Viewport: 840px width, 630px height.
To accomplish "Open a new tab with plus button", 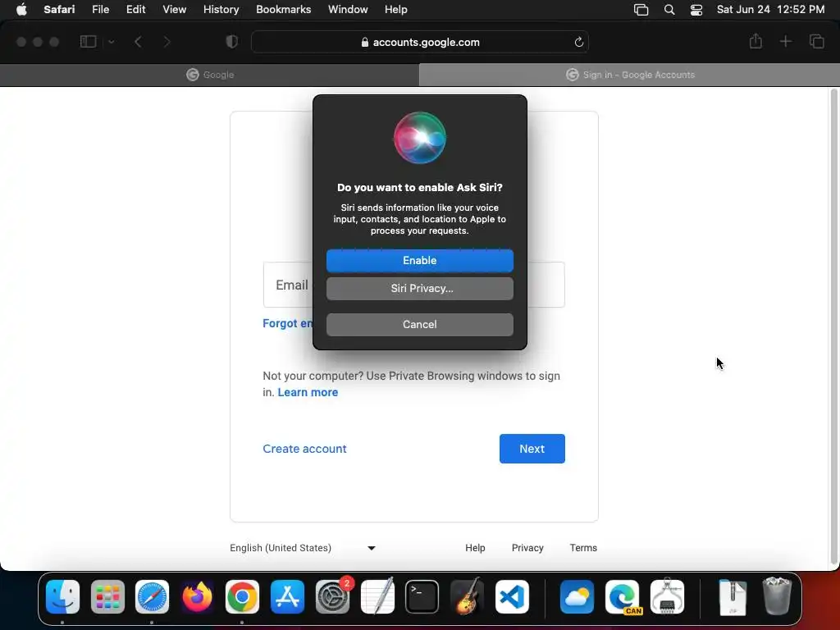I will click(x=785, y=41).
